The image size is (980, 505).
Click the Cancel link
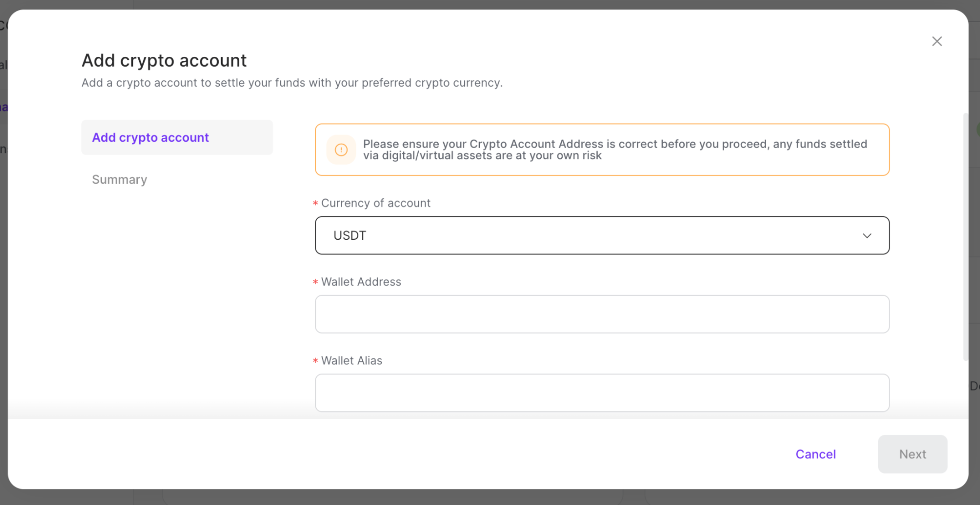pyautogui.click(x=815, y=454)
